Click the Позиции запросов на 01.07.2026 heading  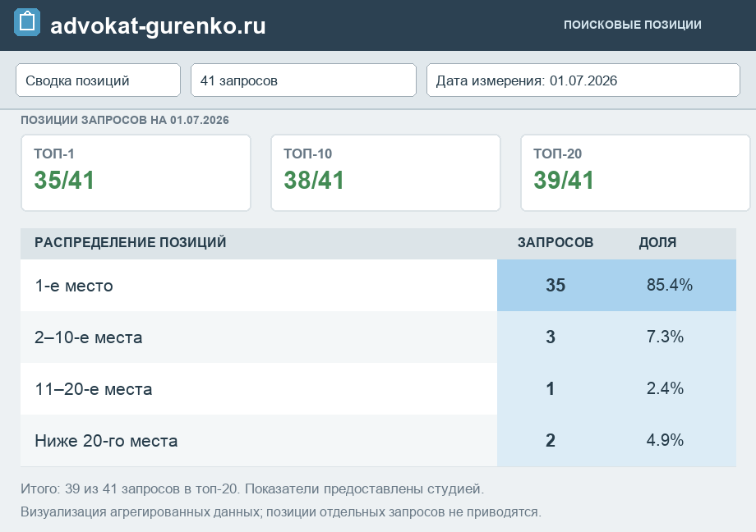pos(125,120)
